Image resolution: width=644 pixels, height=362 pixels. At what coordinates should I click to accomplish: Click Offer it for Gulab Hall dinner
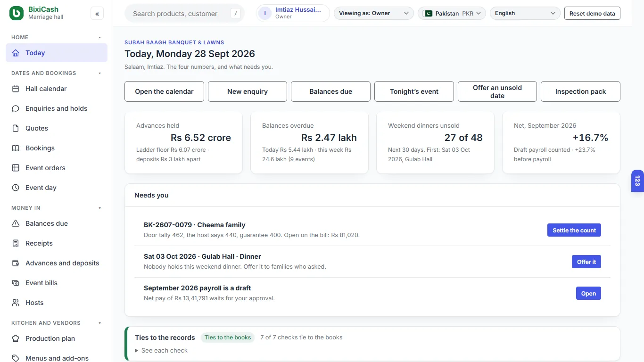[586, 262]
